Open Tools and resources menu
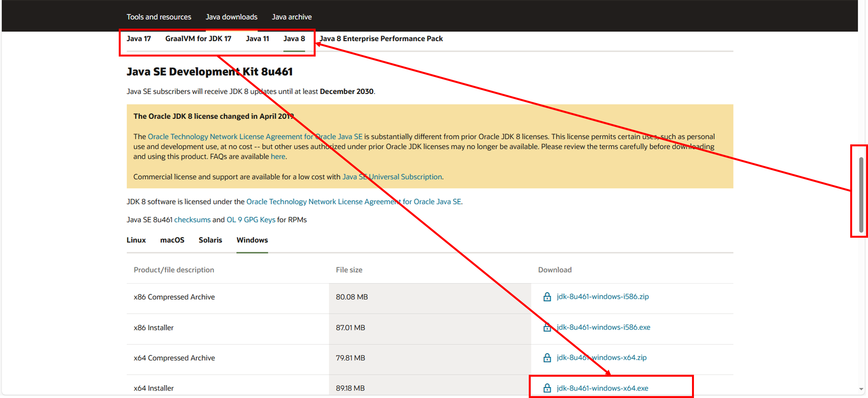Viewport: 868px width, 398px height. (159, 17)
